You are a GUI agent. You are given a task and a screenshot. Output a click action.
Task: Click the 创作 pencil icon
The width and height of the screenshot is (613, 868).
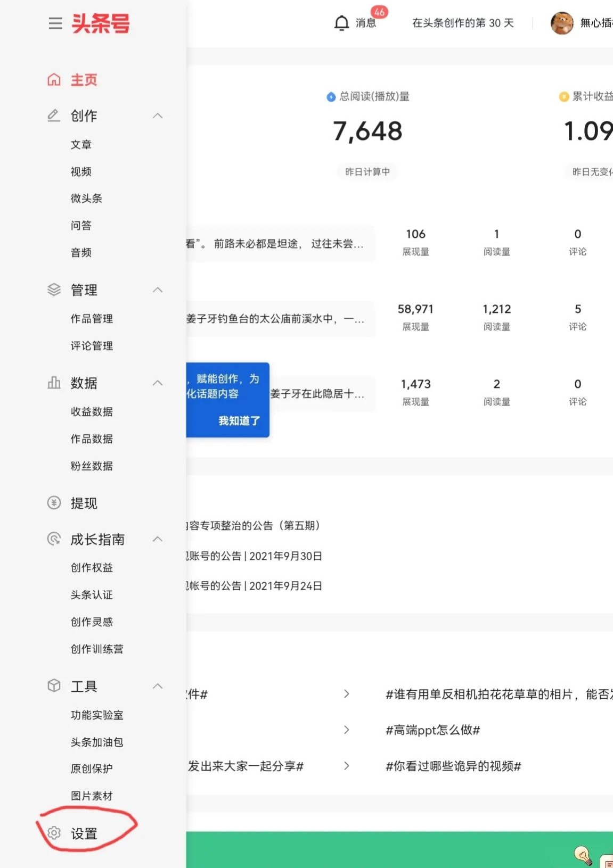pos(54,115)
